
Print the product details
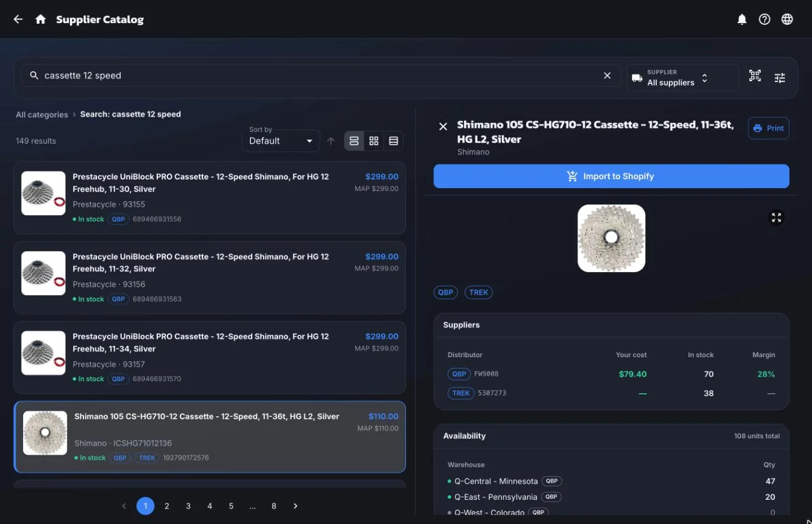coord(768,128)
